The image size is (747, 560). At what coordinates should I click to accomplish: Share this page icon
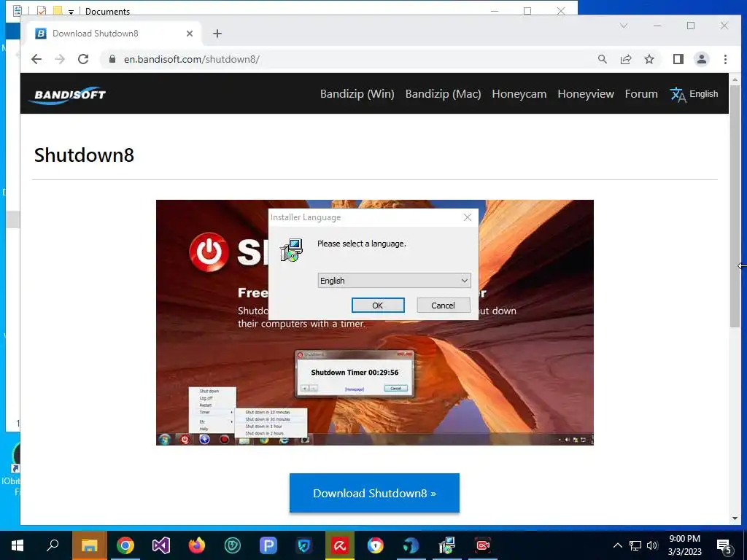coord(625,59)
